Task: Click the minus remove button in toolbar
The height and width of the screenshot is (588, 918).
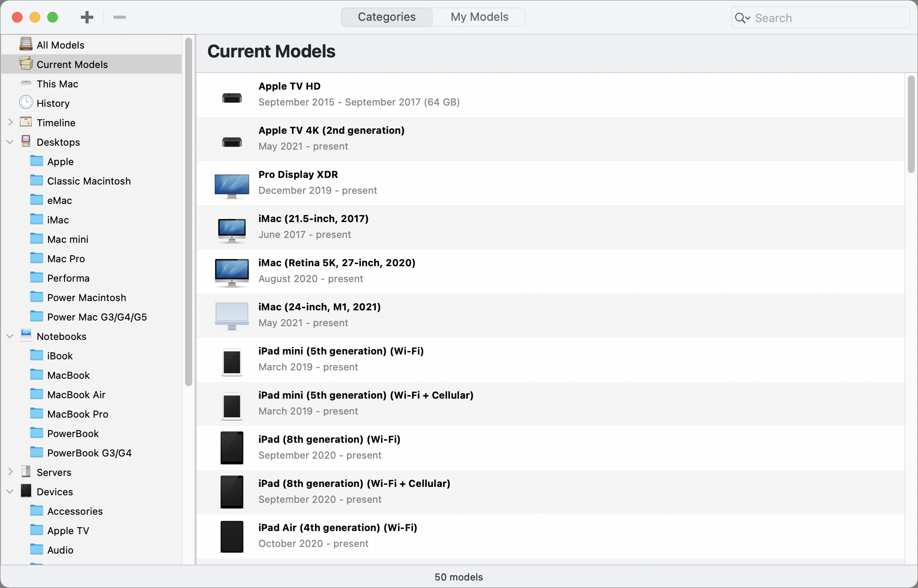Action: 120,17
